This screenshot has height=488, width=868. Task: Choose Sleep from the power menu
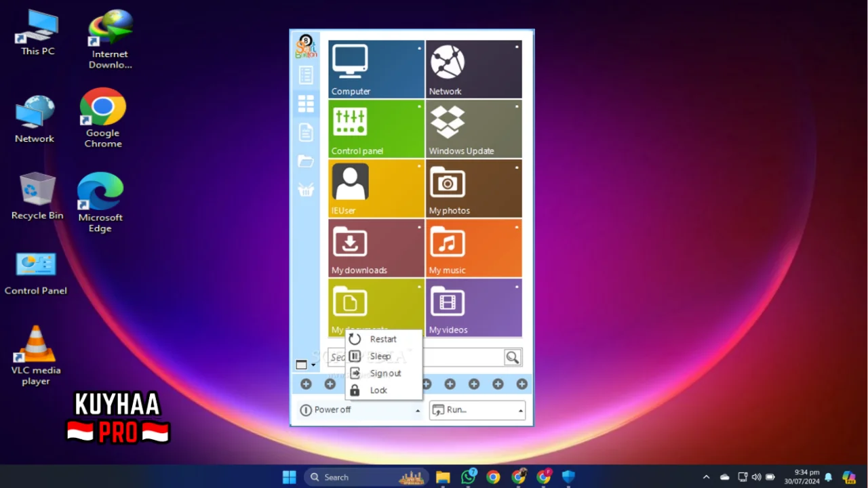click(x=384, y=356)
